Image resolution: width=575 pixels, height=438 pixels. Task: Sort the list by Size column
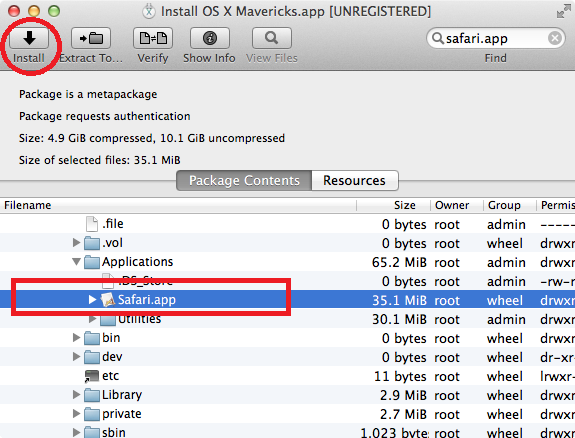(393, 205)
